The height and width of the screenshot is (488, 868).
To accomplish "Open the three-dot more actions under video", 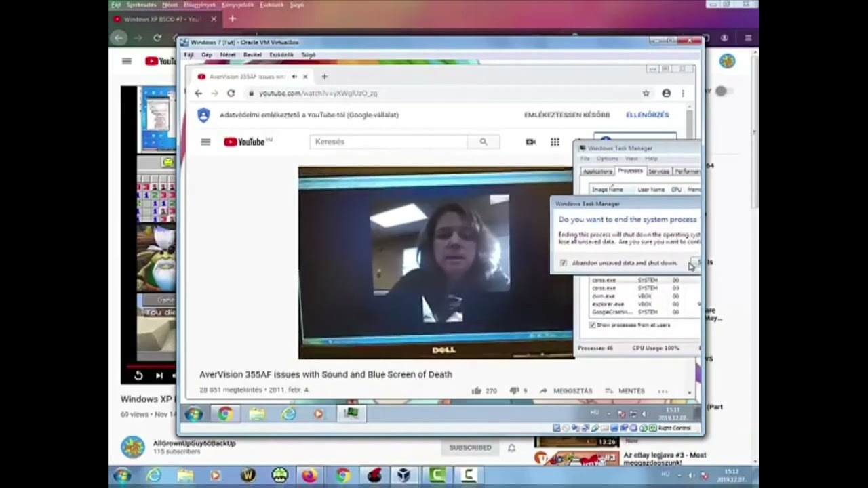I will (663, 391).
